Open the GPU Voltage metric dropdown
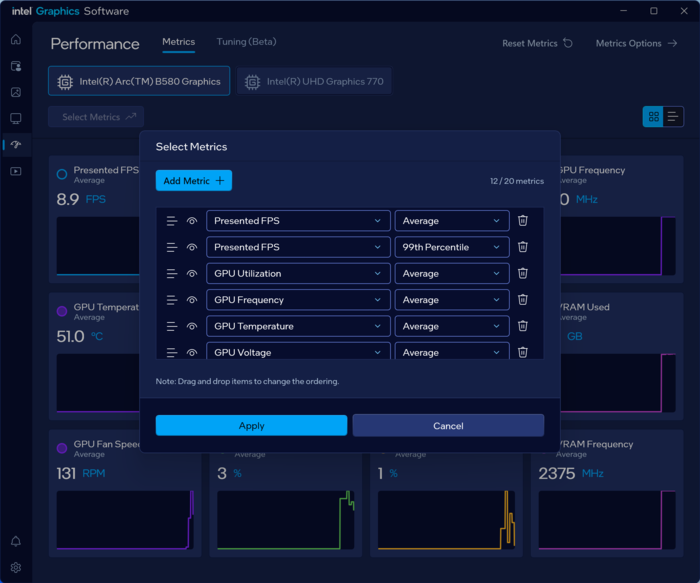Screen dimensions: 700x583 point(298,351)
